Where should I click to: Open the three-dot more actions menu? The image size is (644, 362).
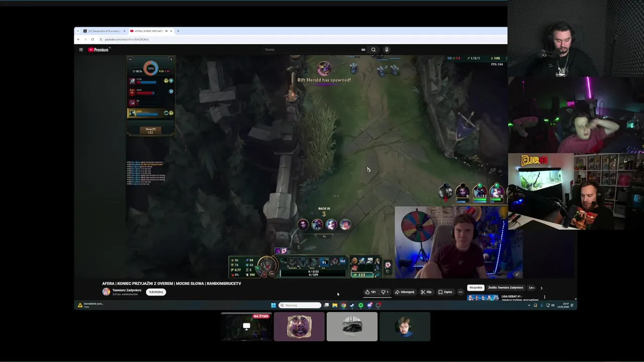pyautogui.click(x=460, y=292)
